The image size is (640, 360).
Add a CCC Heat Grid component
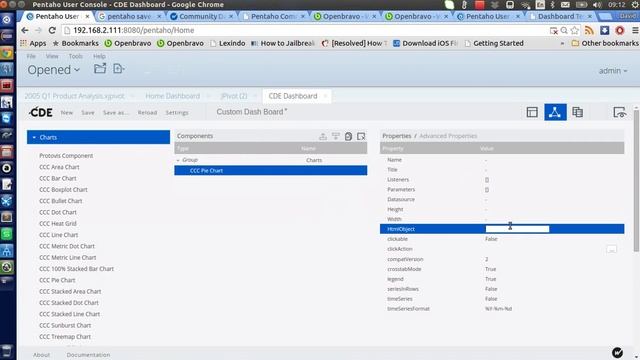click(x=58, y=223)
